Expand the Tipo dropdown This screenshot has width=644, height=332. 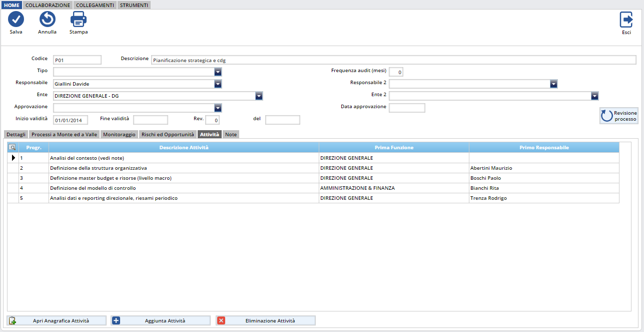point(218,72)
